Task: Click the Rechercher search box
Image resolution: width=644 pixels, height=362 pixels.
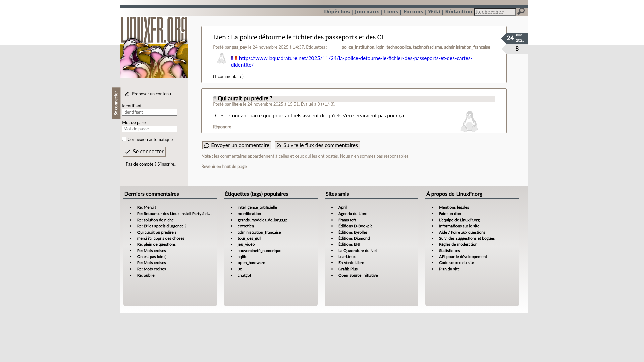Action: pyautogui.click(x=494, y=12)
